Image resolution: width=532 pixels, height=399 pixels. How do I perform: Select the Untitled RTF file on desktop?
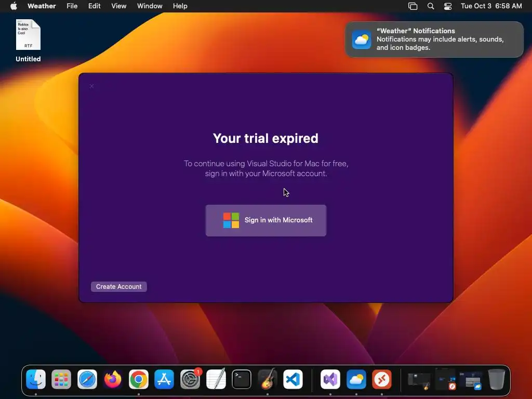click(x=28, y=41)
